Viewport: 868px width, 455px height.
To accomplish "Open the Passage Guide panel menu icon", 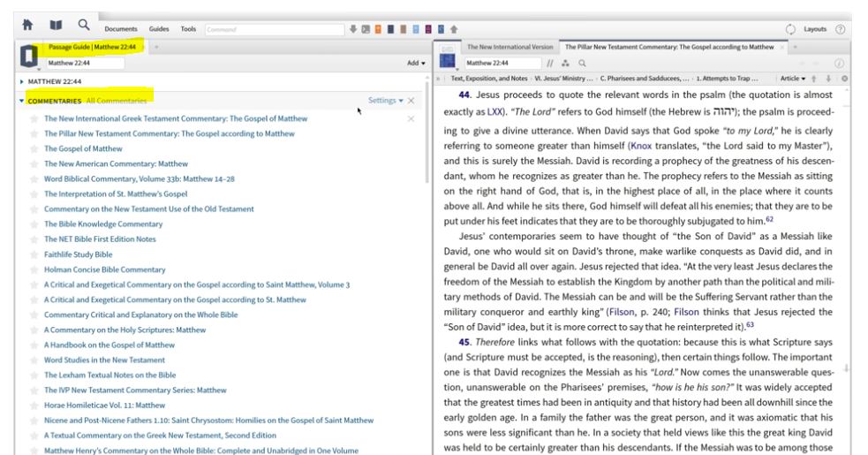I will click(x=29, y=57).
